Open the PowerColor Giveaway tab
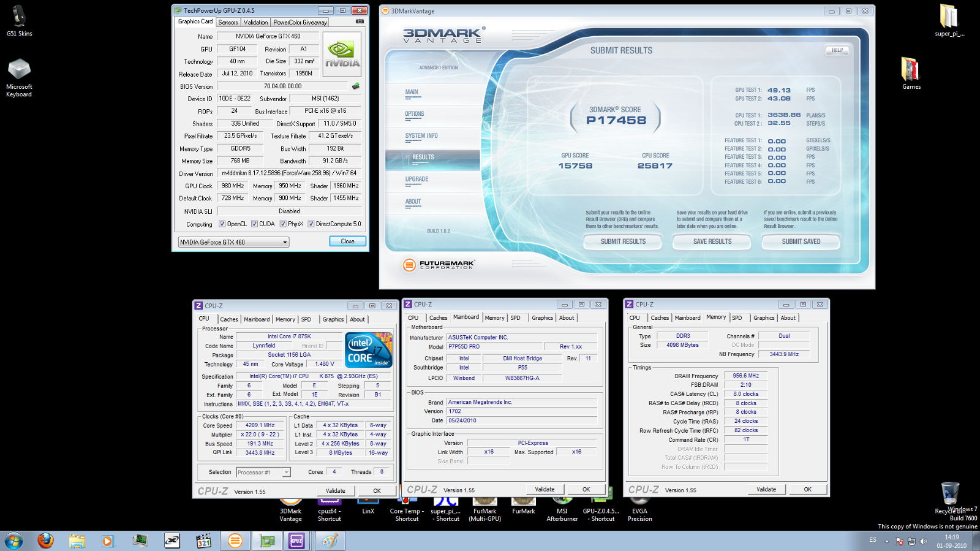Image resolution: width=980 pixels, height=551 pixels. [x=300, y=22]
